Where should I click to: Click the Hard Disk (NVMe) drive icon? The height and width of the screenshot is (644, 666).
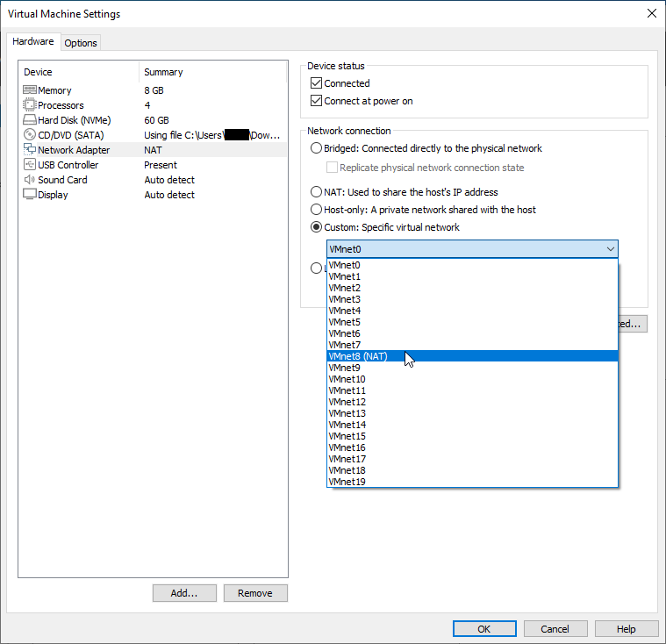[29, 120]
